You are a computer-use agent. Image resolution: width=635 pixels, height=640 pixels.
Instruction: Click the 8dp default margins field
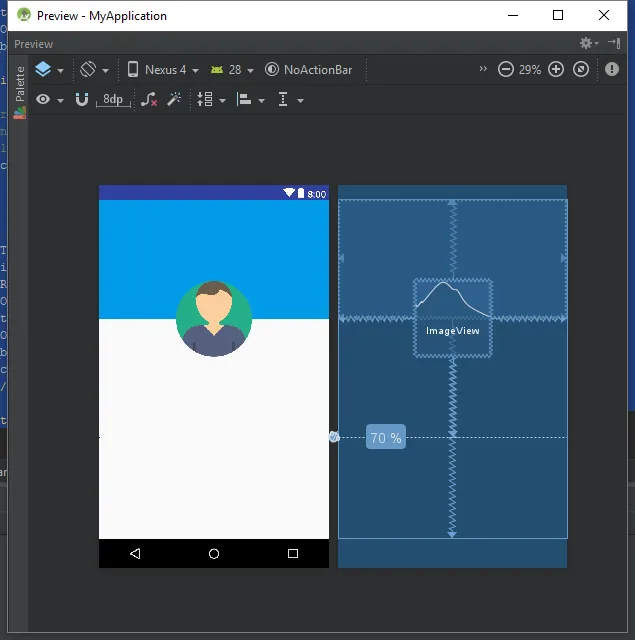pos(113,100)
